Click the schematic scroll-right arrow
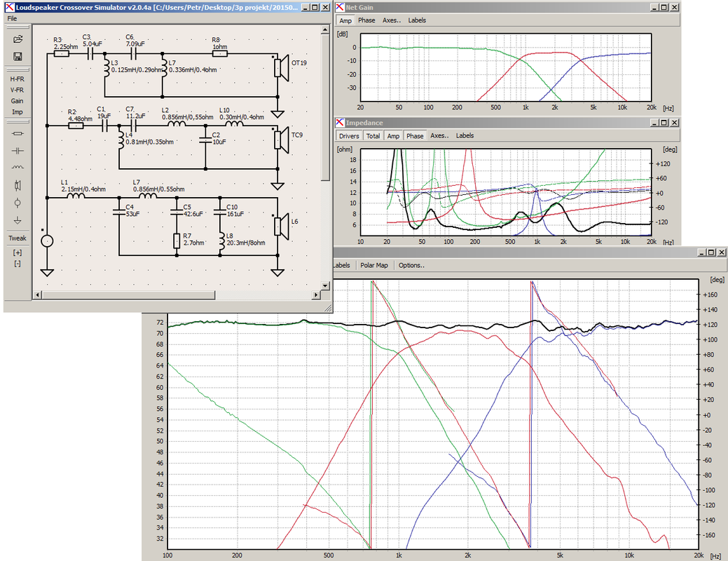 click(x=316, y=295)
